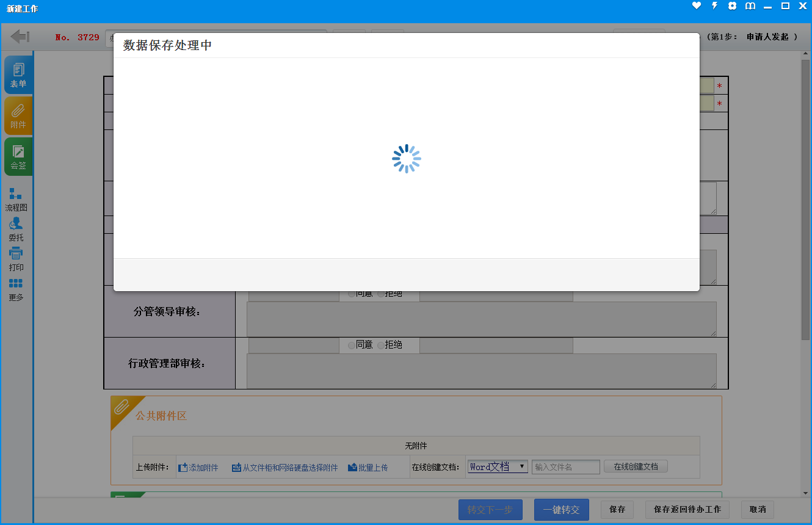The height and width of the screenshot is (525, 812).
Task: Open the 流程图 flowchart view
Action: (x=16, y=199)
